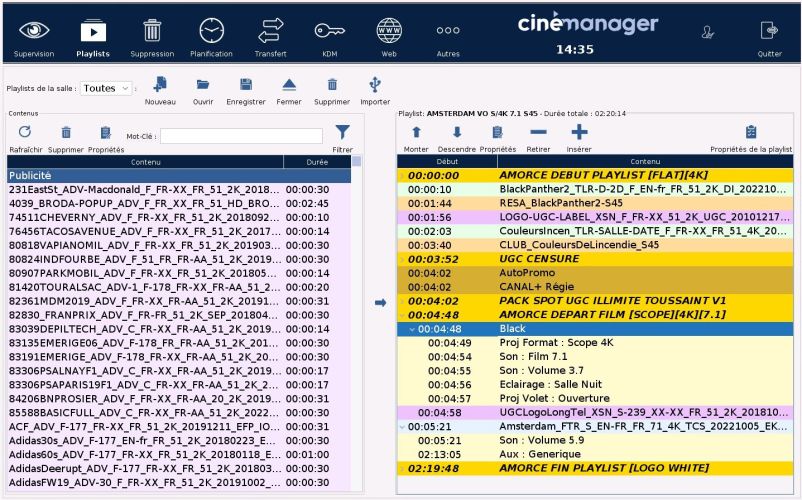Click the Mot-Clé keyword field
Screen dimensions: 802x500
point(241,136)
